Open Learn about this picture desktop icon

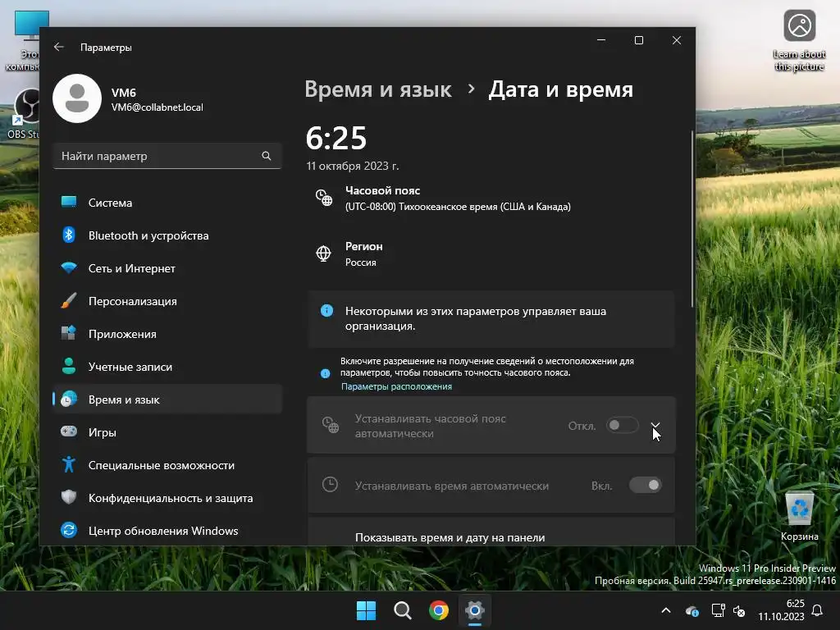click(x=799, y=40)
